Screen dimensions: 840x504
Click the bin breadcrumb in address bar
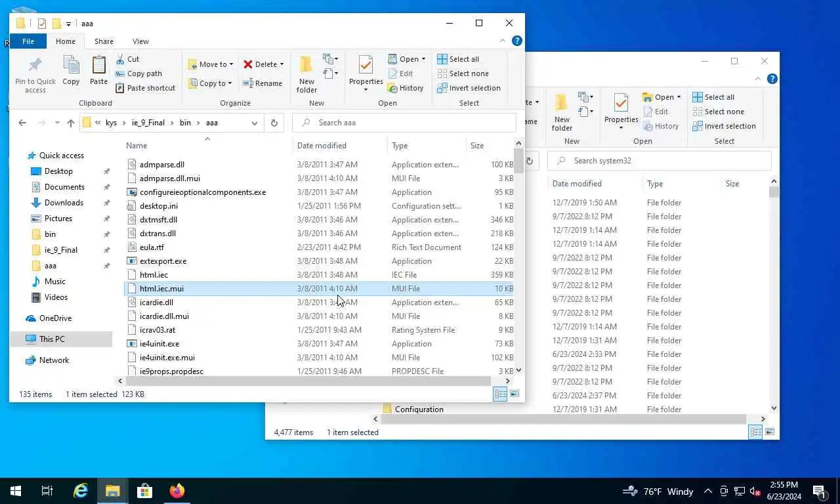coord(185,123)
